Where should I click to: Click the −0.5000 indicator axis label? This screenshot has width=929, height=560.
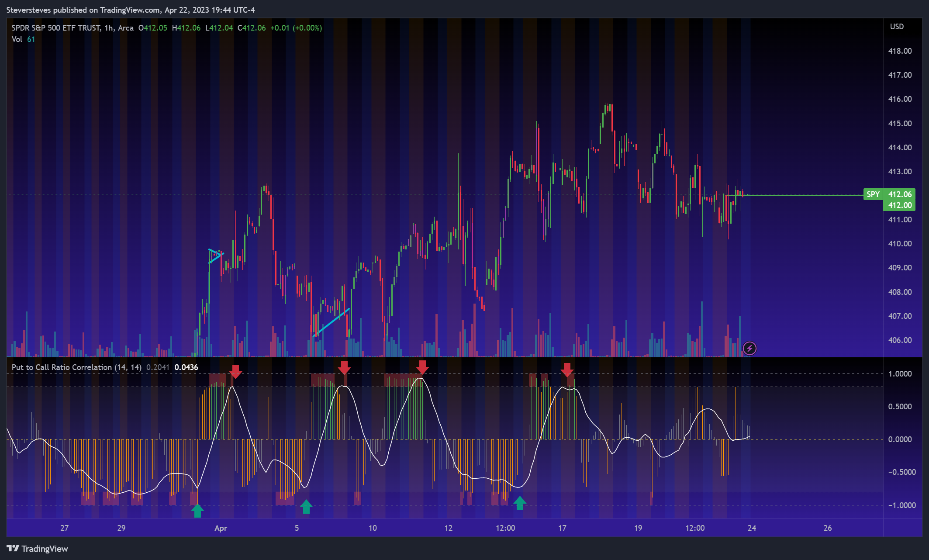901,472
